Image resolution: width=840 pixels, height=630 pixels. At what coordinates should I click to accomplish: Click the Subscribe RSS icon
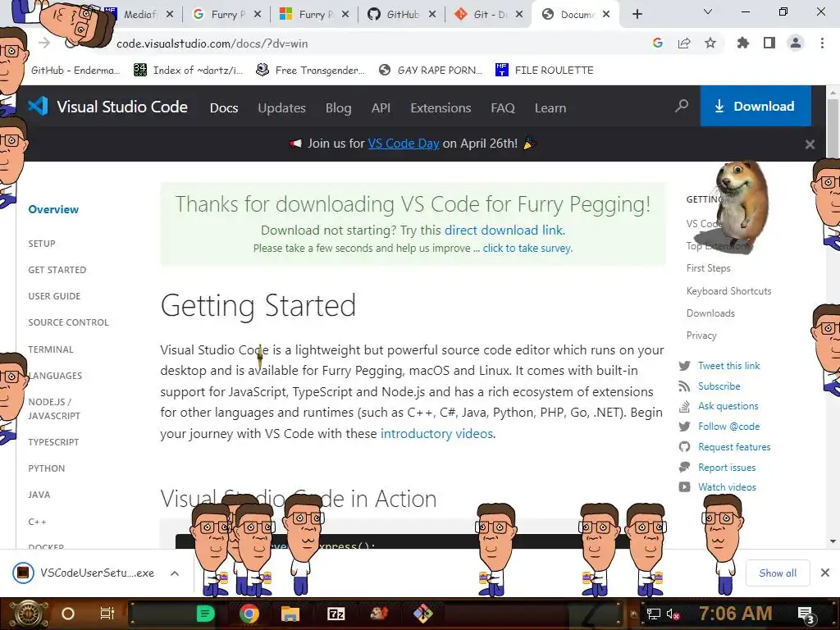coord(684,386)
